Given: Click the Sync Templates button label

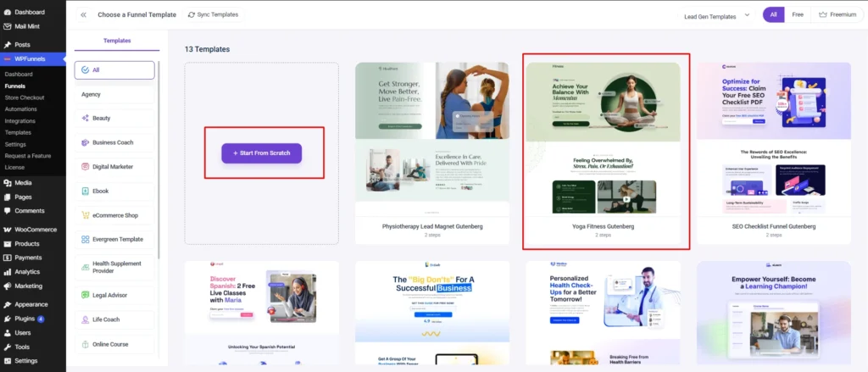Looking at the screenshot, I should click(x=218, y=15).
